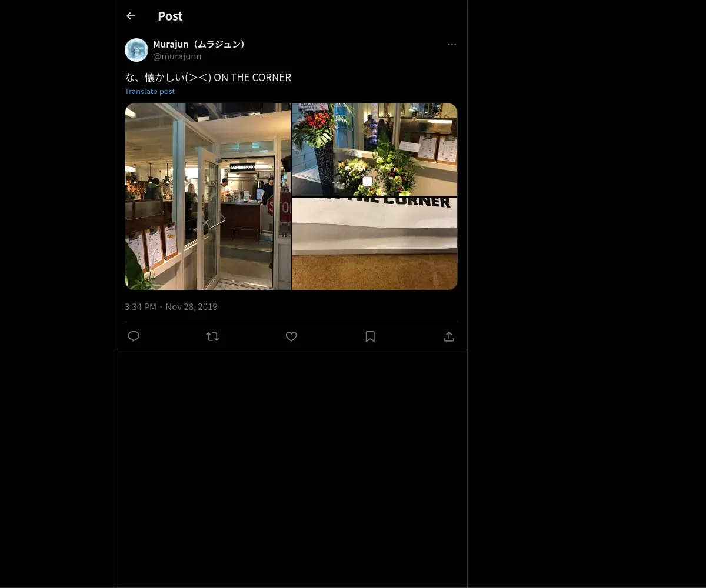The height and width of the screenshot is (588, 706).
Task: Open the three-dot more options menu
Action: click(452, 44)
